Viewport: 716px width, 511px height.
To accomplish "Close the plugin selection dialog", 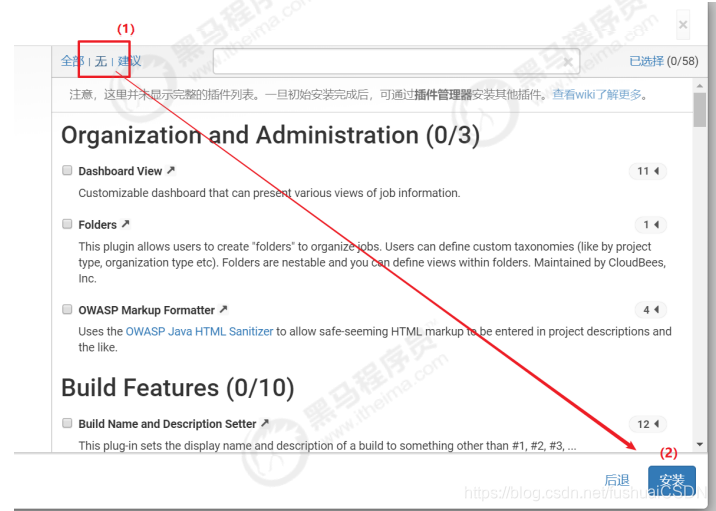I will point(683,25).
